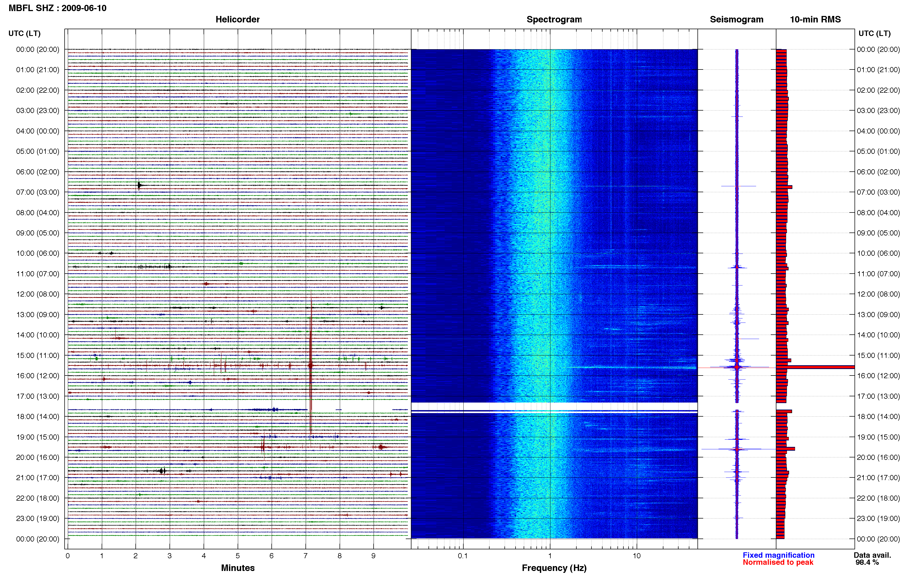The height and width of the screenshot is (578, 924).
Task: Click the '1' Hz frequency tick label
Action: point(550,556)
